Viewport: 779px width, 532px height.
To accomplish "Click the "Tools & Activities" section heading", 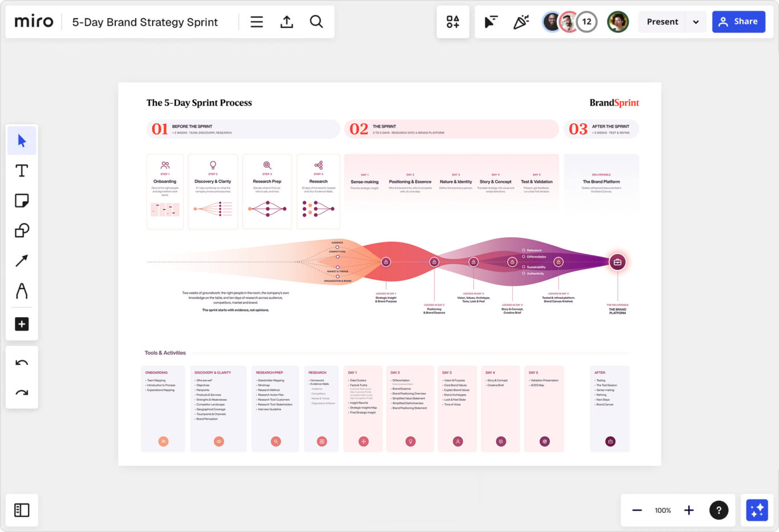I will click(x=165, y=353).
